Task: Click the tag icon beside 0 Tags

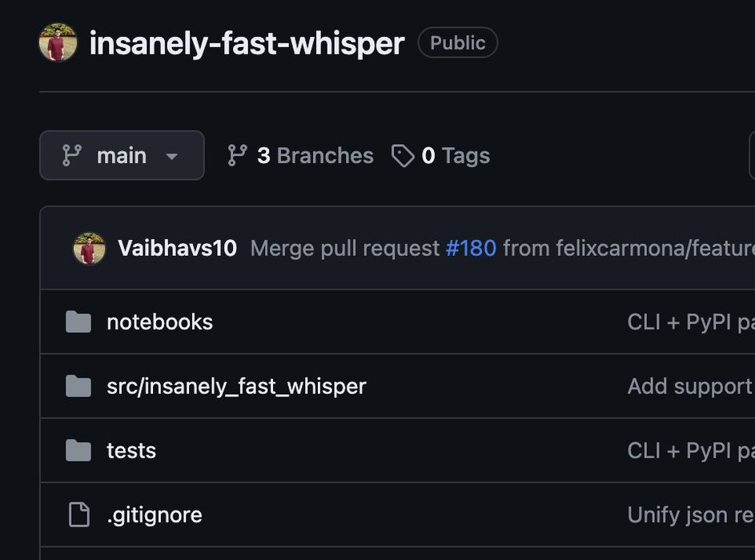Action: point(402,155)
